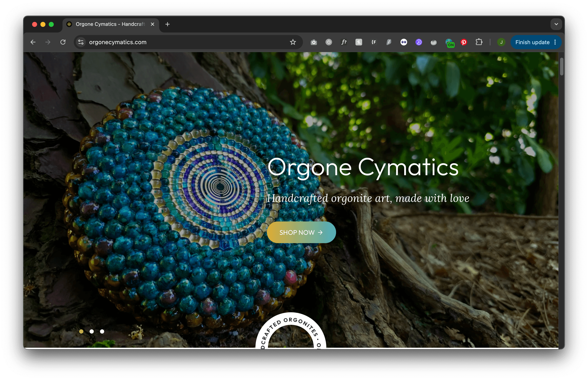Open a new browser tab
Screen dimensions: 588x380
pos(168,24)
